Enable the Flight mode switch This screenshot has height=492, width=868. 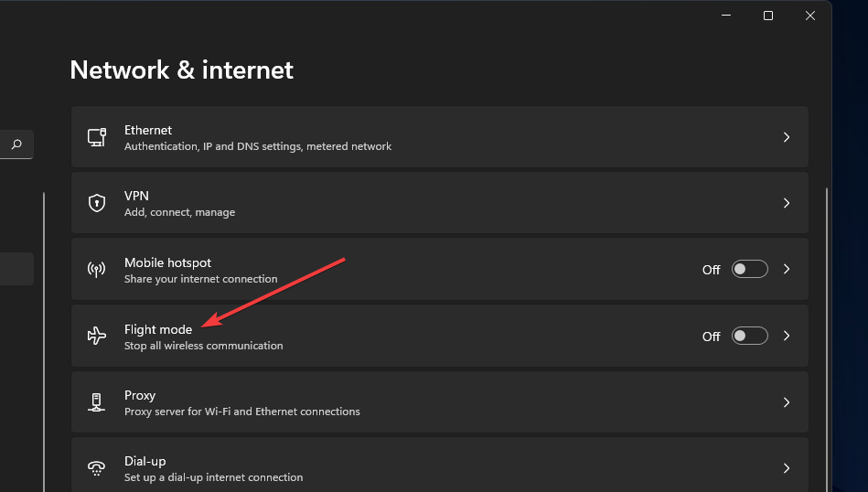tap(749, 337)
